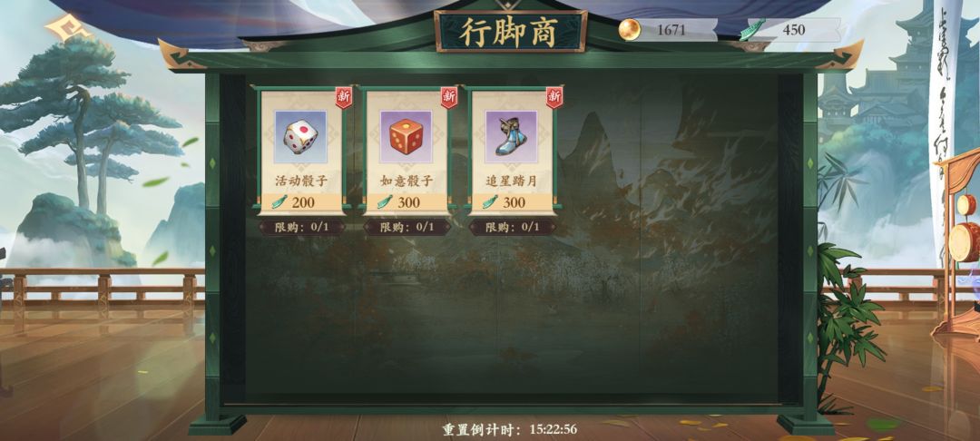Click the 限购 0/1 label under 追星踏月
The width and height of the screenshot is (980, 441).
pyautogui.click(x=513, y=228)
